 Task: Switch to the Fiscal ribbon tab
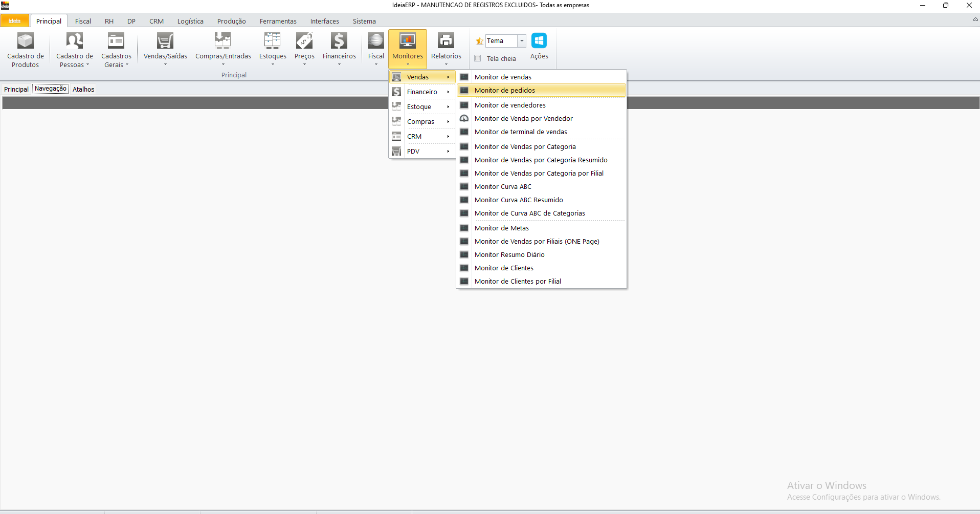tap(83, 21)
